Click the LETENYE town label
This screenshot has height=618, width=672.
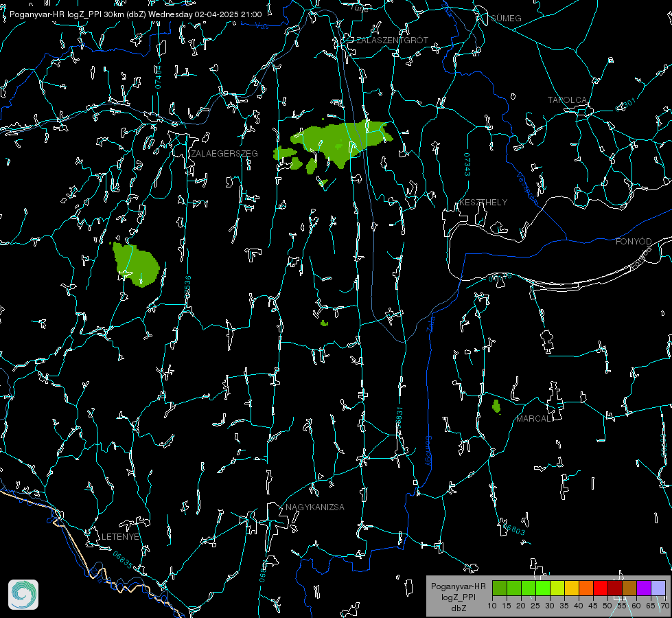[120, 536]
